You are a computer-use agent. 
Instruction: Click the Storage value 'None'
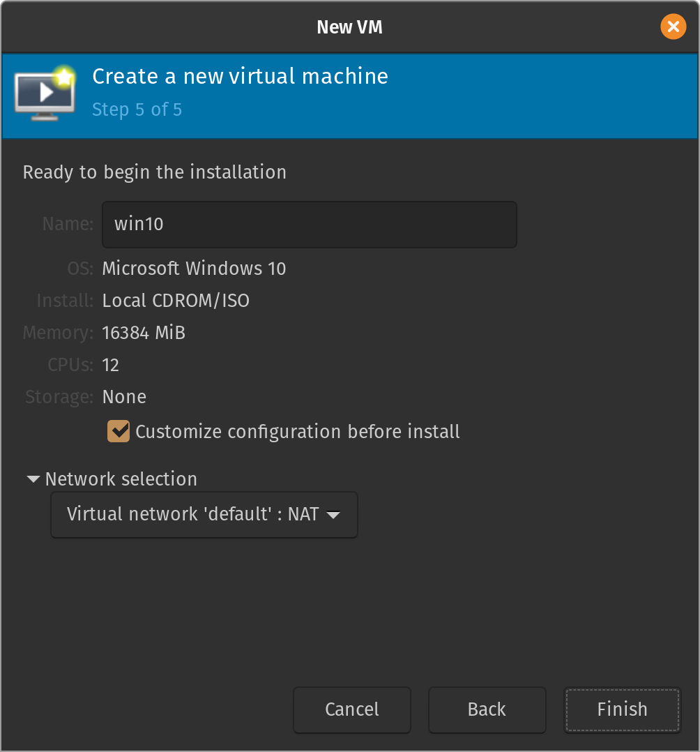tap(124, 397)
